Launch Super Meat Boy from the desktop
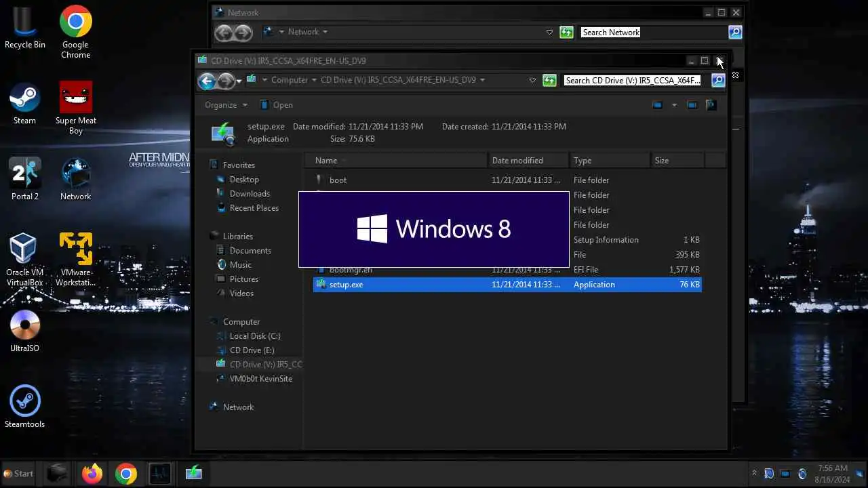The image size is (868, 488). point(75,108)
